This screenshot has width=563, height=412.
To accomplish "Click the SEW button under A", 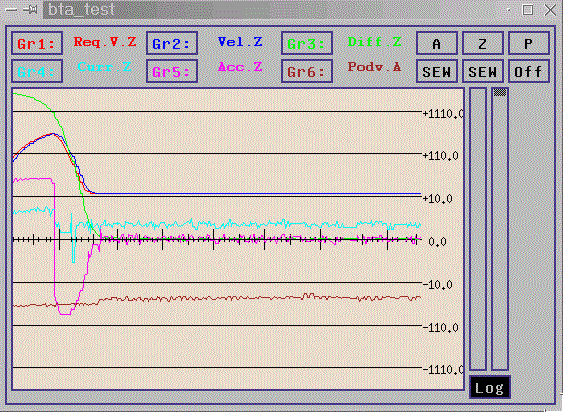I will click(x=437, y=71).
